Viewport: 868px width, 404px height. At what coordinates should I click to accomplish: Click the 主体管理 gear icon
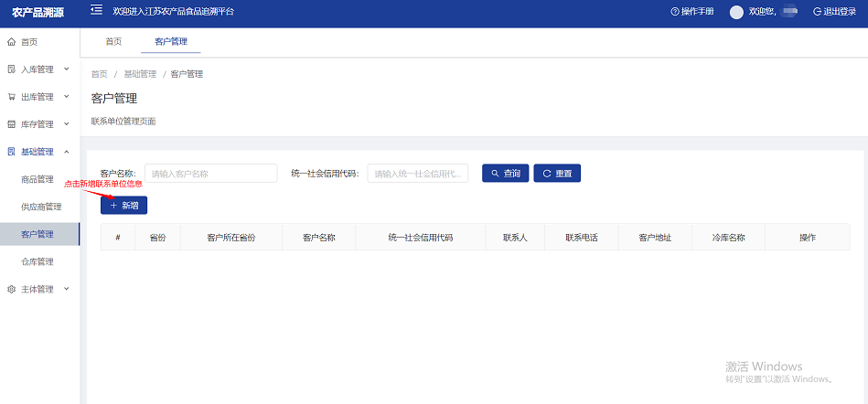pyautogui.click(x=11, y=289)
